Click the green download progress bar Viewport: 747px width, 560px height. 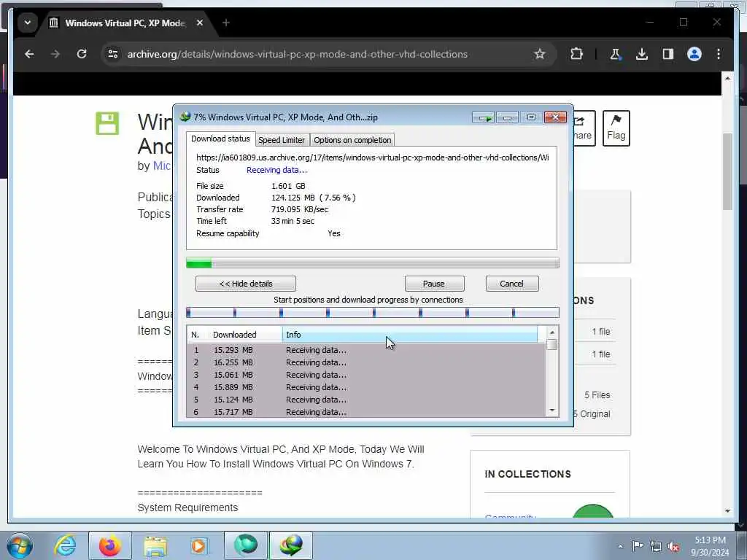coord(373,262)
